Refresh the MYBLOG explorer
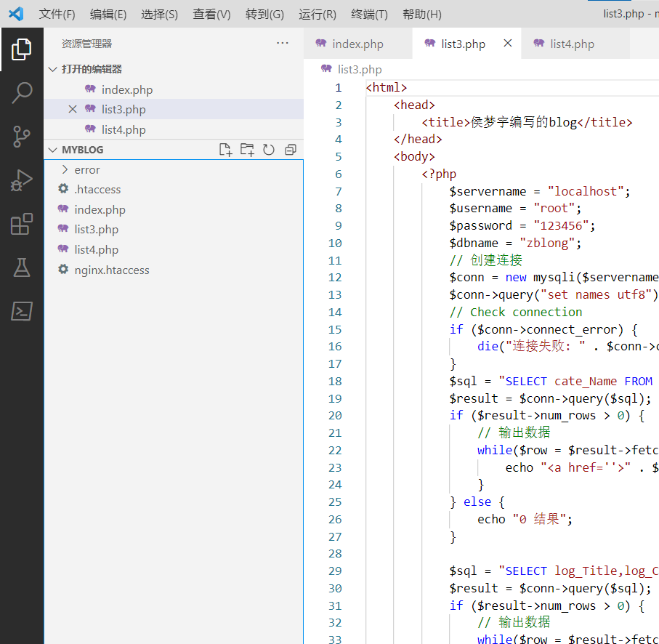Viewport: 659px width, 644px height. tap(269, 150)
